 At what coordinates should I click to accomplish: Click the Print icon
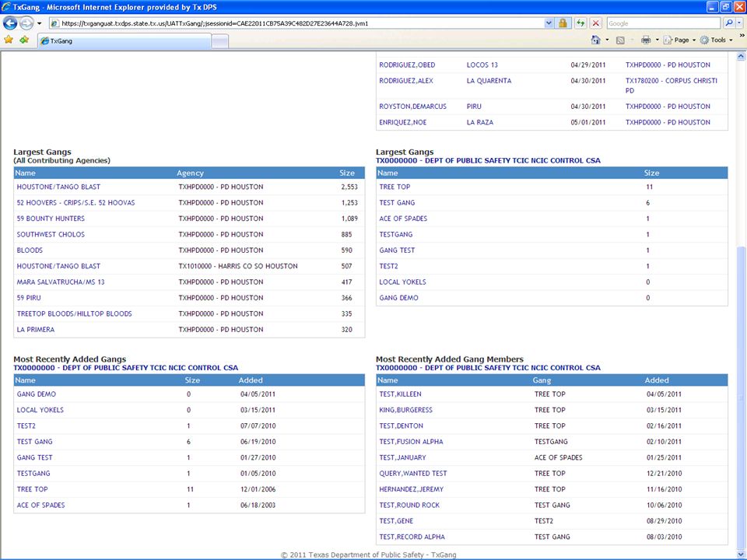646,40
